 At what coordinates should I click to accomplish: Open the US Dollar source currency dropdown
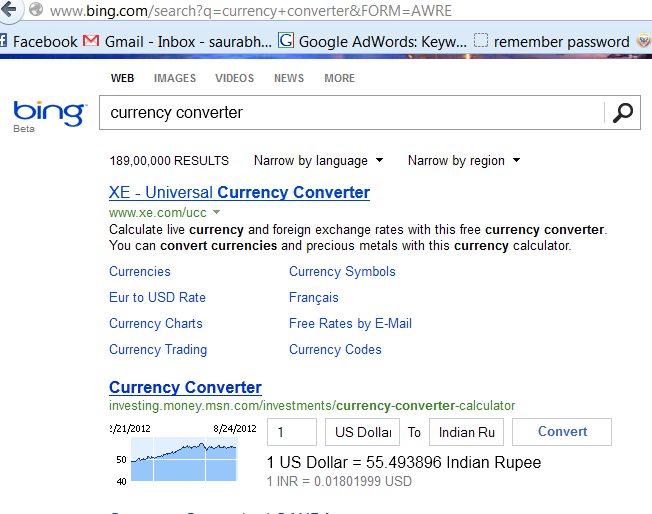(363, 432)
